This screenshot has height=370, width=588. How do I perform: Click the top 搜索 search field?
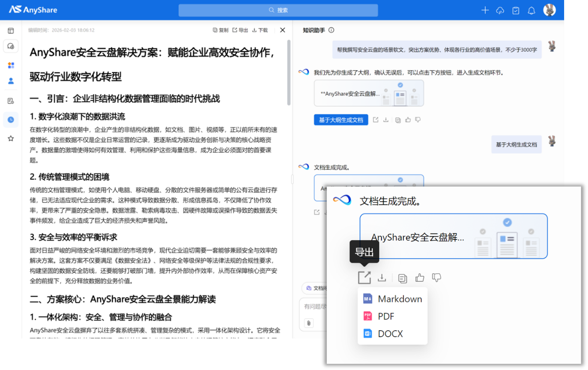[x=278, y=10]
